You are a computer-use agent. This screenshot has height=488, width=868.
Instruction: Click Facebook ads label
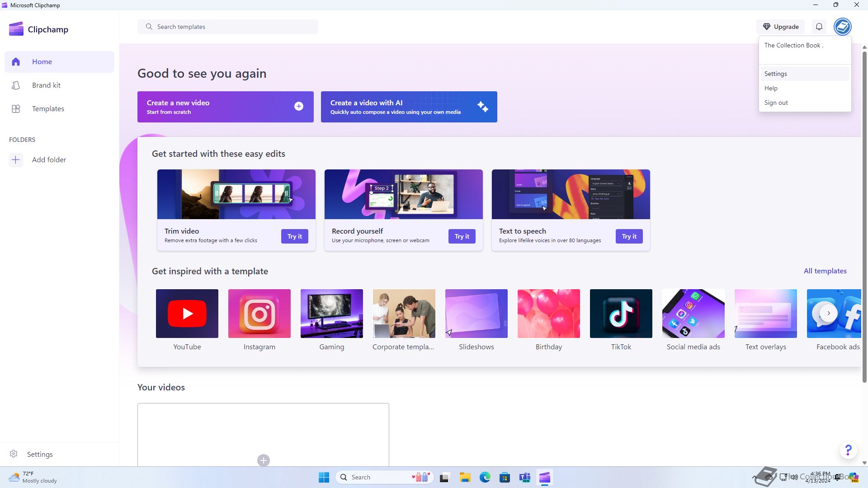(838, 347)
